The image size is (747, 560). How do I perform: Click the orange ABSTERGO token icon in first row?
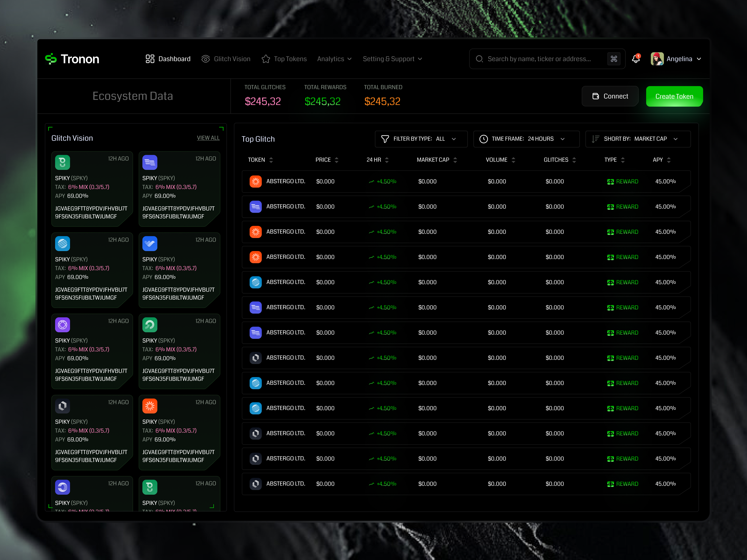256,181
